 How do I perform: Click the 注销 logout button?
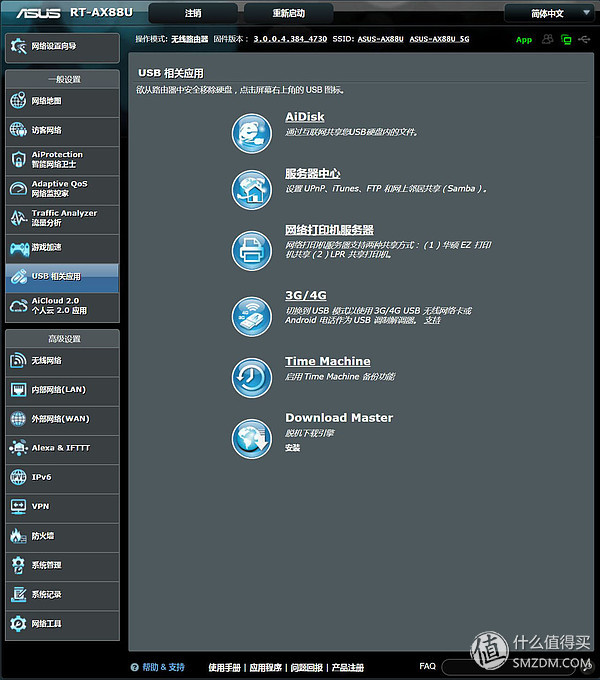pyautogui.click(x=193, y=13)
